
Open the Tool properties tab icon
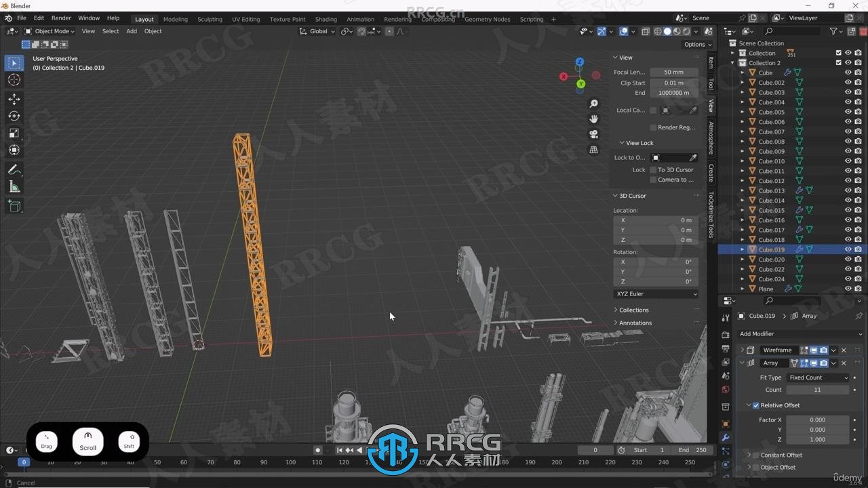725,317
